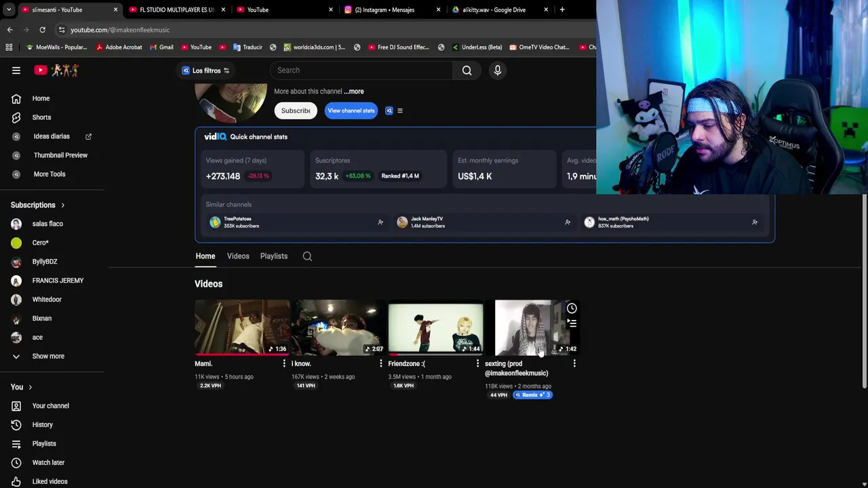868x488 pixels.
Task: Open the Thumbnail Preview tool
Action: tap(60, 155)
